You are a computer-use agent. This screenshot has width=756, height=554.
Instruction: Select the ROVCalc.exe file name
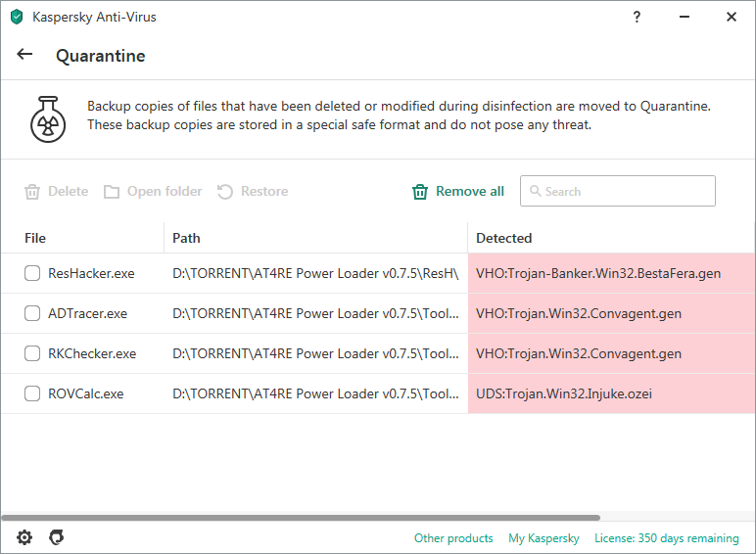tap(85, 393)
